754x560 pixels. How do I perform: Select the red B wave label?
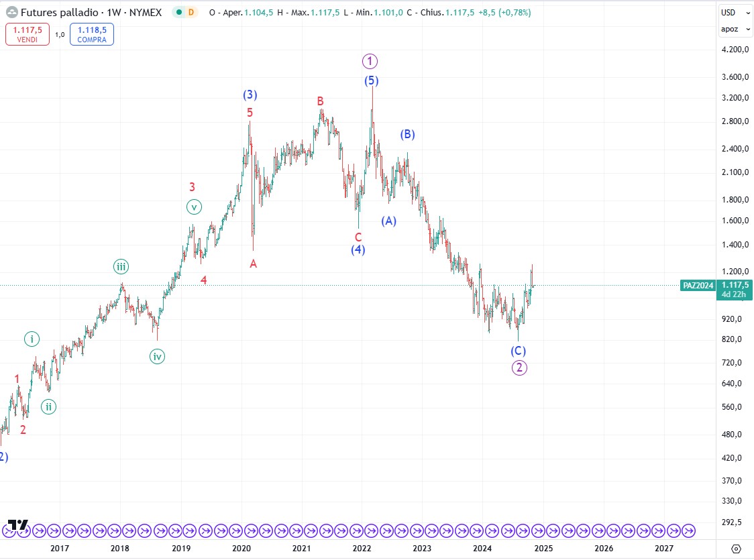click(x=320, y=101)
